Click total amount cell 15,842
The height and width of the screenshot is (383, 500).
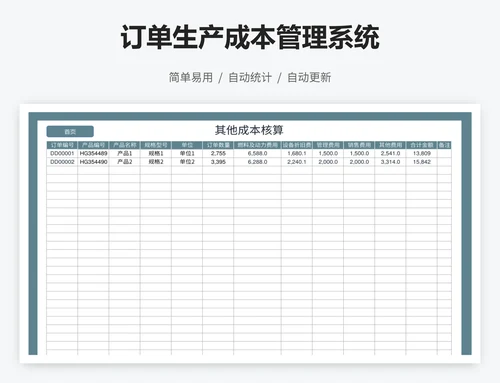(x=421, y=162)
